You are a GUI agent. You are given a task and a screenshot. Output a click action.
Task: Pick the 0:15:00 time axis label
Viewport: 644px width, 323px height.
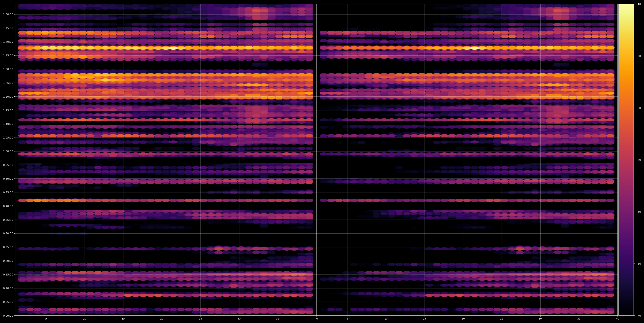point(8,275)
